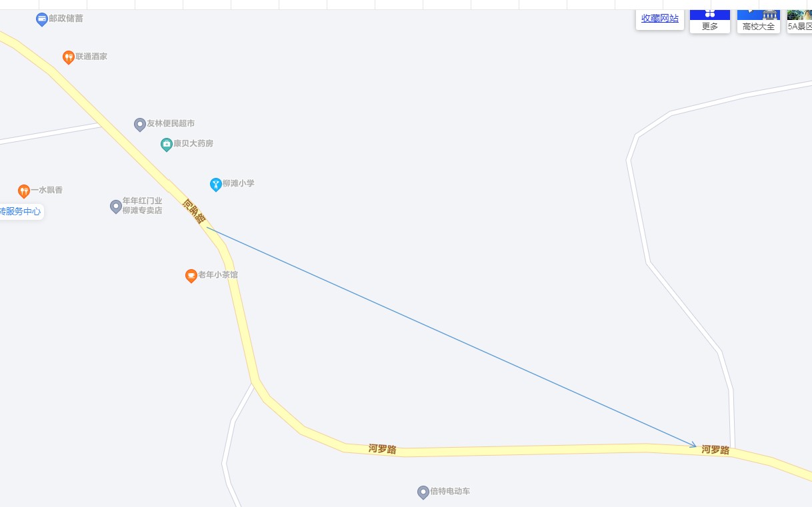Open the 老年小茶馆 teahouse icon
812x507 pixels.
coord(191,276)
